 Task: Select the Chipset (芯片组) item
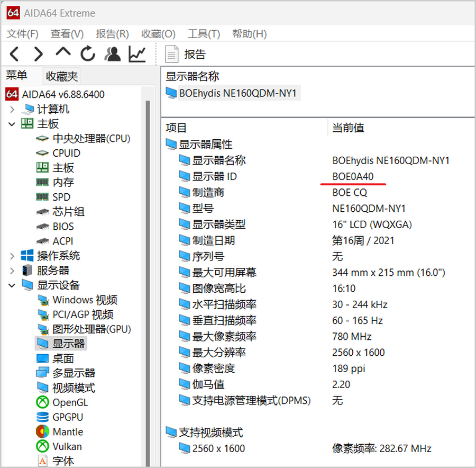(x=60, y=212)
